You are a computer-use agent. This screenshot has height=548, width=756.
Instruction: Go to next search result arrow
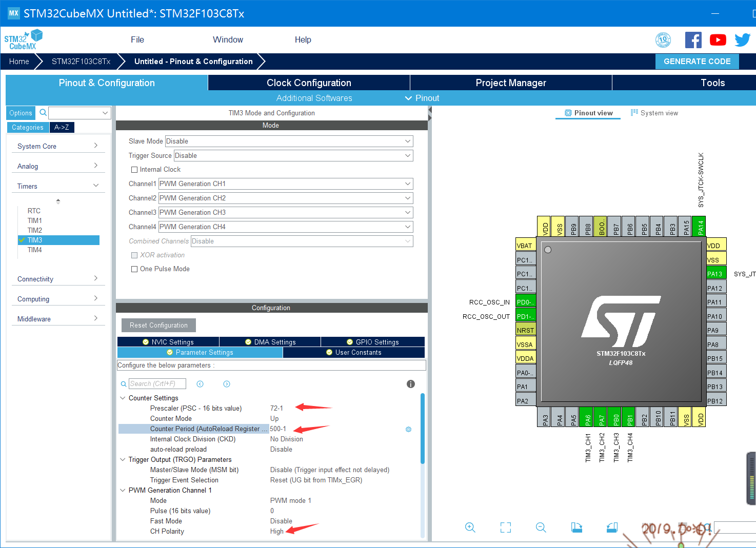pyautogui.click(x=227, y=384)
